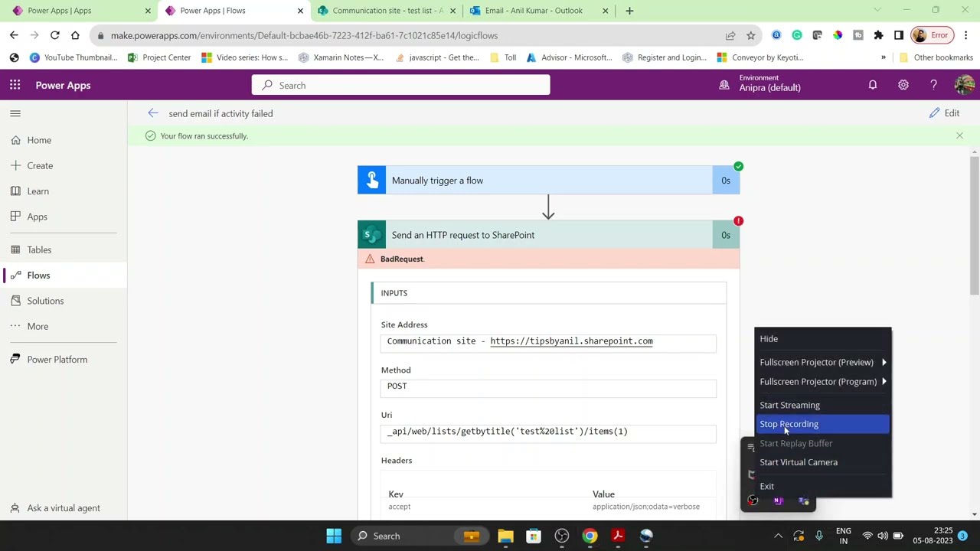Expand the Manually trigger a flow step
The height and width of the screenshot is (551, 980).
548,180
